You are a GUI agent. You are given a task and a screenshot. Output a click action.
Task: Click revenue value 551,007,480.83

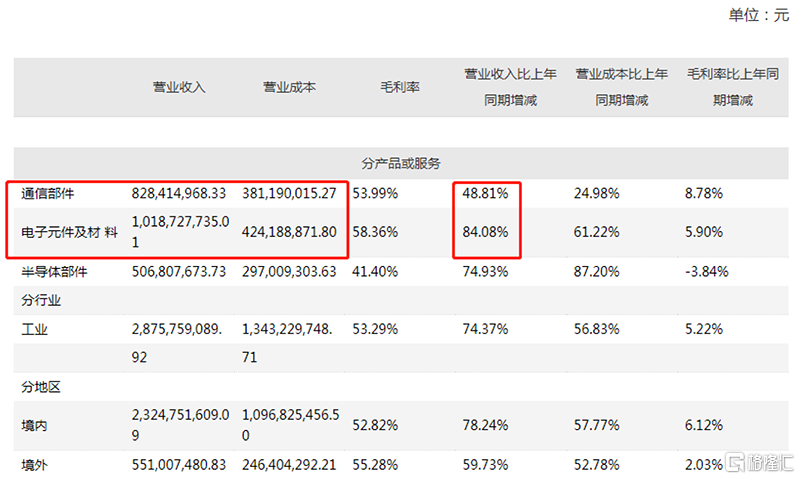point(179,465)
